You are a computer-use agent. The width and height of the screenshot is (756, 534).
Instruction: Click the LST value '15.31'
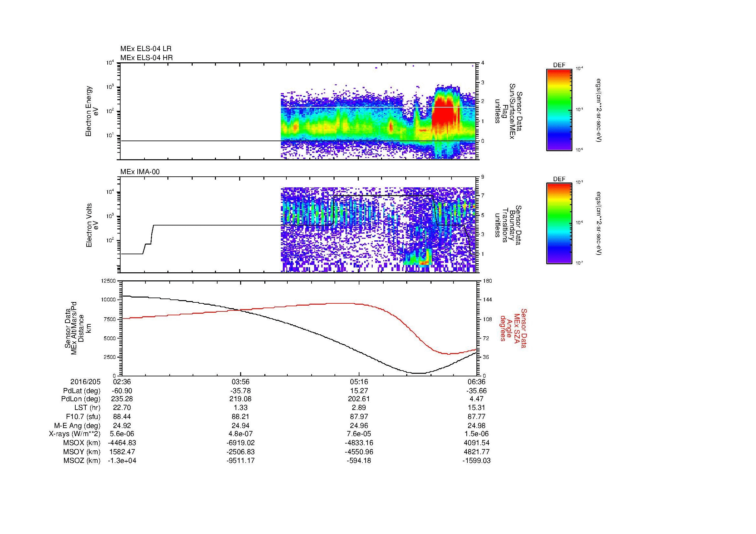(476, 408)
